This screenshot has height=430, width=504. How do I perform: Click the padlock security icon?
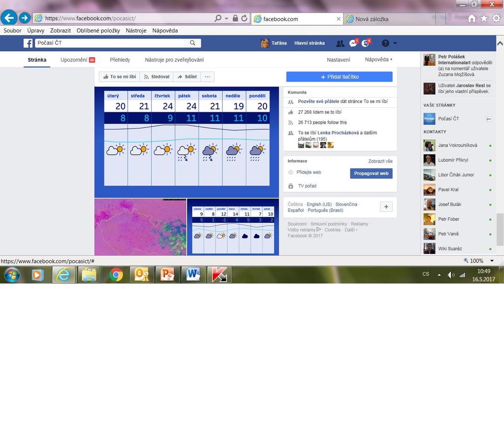[x=235, y=18]
